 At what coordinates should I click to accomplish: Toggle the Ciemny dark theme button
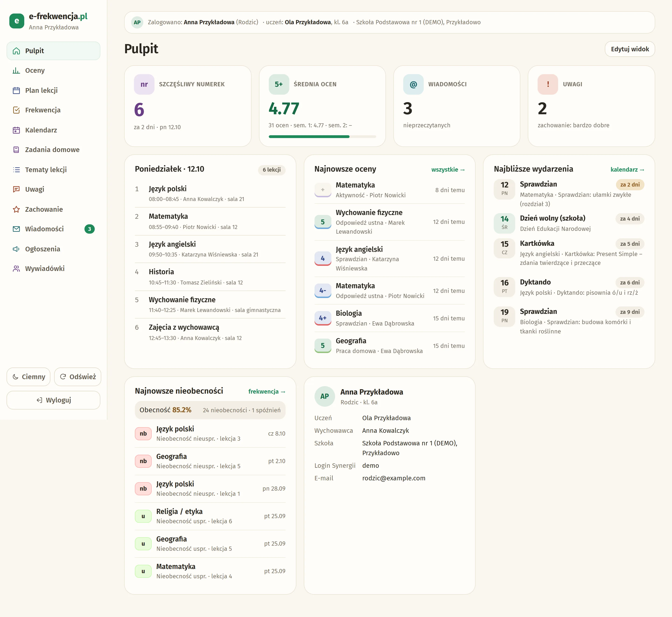click(x=28, y=377)
